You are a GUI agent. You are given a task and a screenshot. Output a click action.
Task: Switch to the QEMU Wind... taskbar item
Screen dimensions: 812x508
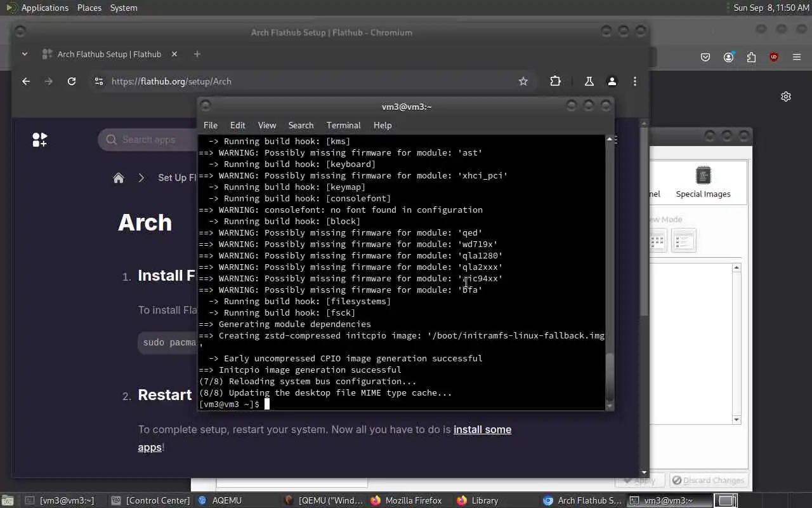point(325,500)
